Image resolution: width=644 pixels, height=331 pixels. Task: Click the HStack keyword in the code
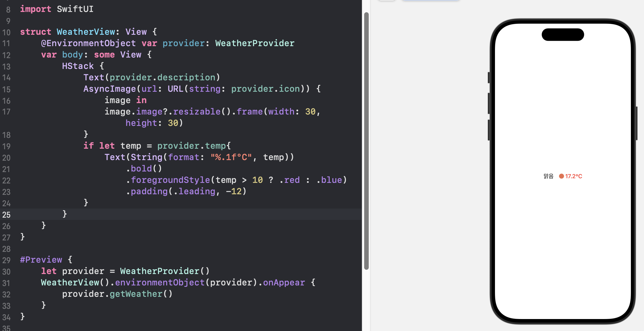(78, 66)
